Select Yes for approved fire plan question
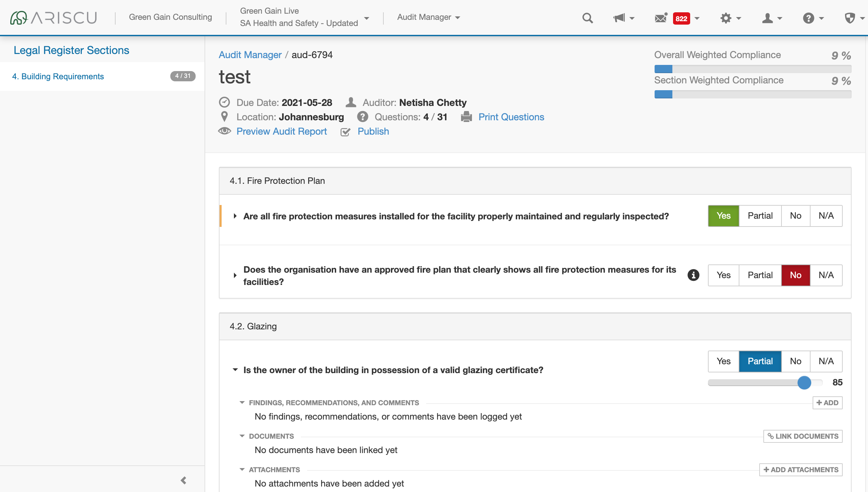868x492 pixels. [723, 275]
